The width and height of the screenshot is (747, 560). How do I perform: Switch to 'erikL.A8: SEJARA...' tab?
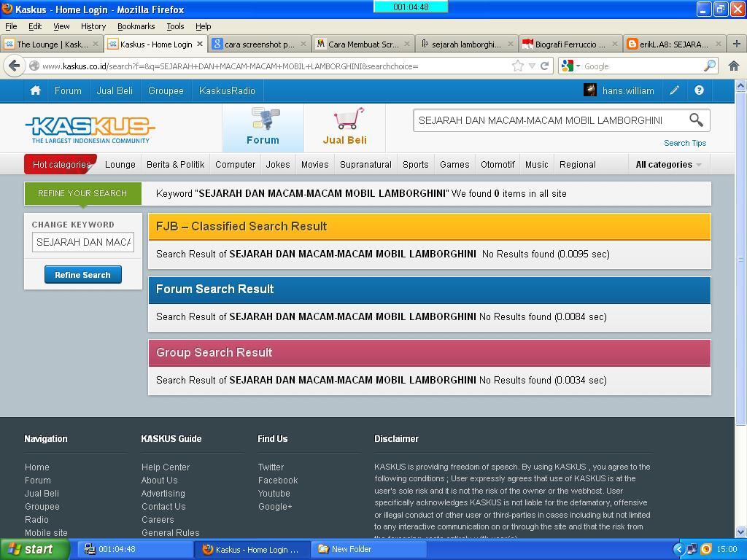tap(673, 44)
